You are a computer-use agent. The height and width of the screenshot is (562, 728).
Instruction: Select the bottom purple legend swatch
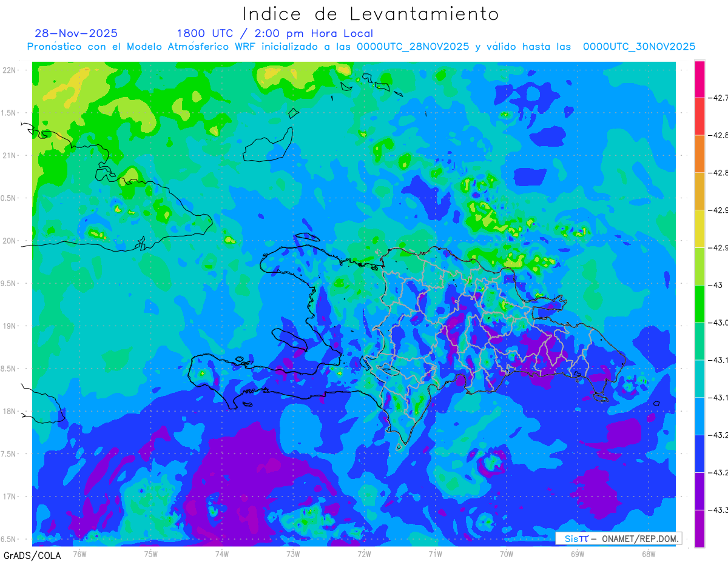699,529
